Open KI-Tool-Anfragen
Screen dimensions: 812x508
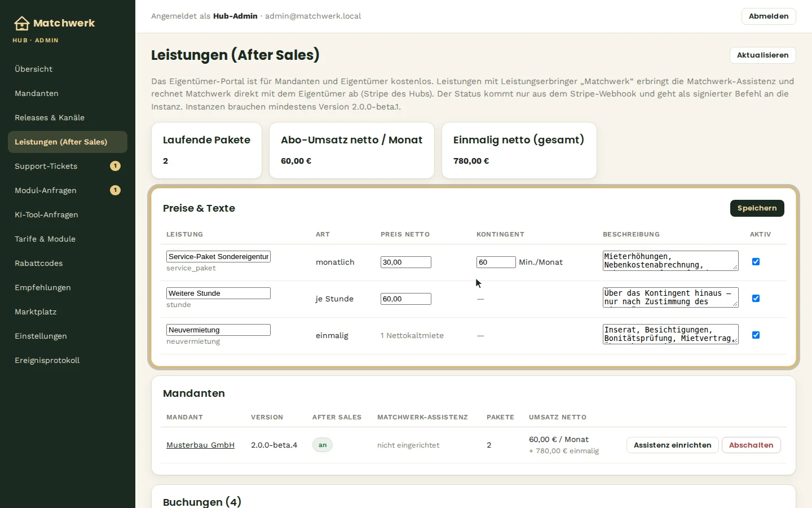(x=68, y=214)
